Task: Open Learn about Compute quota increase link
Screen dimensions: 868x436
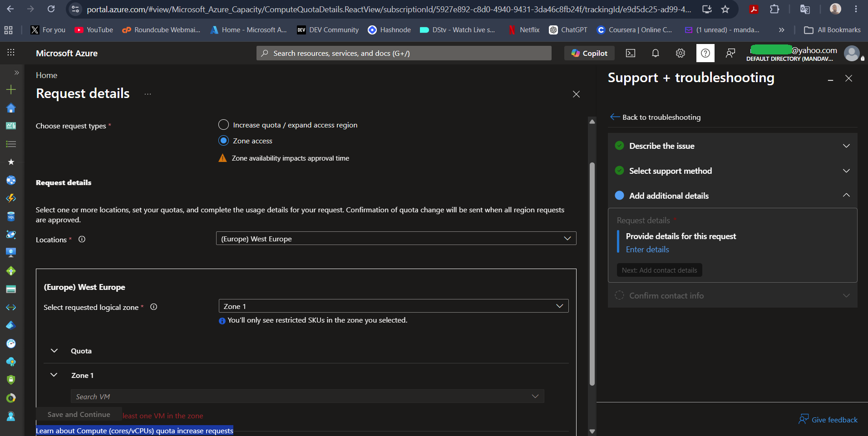Action: [x=134, y=431]
